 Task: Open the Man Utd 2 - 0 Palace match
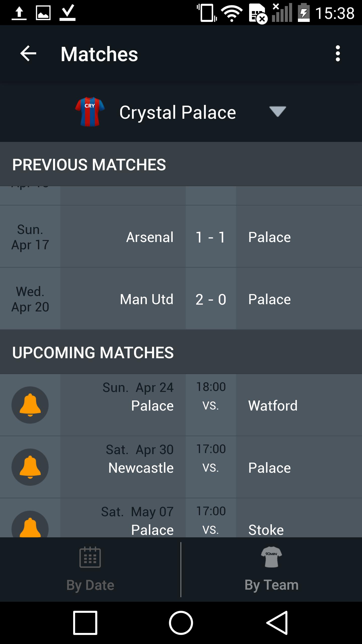[x=181, y=299]
